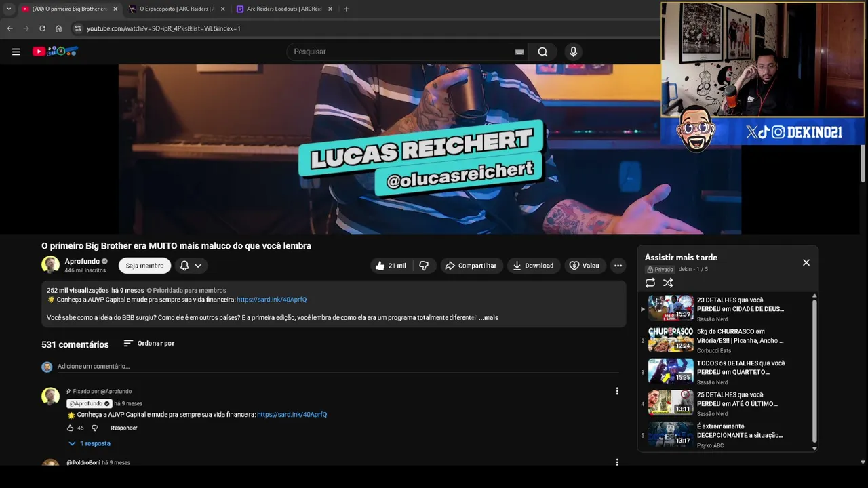Join channel with Seja membro

point(144,266)
